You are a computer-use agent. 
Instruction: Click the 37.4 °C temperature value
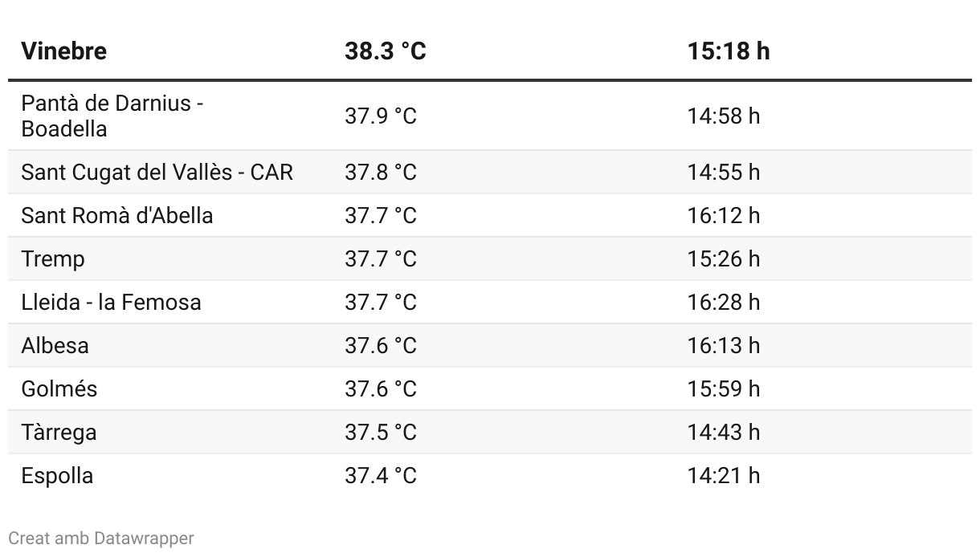(381, 475)
